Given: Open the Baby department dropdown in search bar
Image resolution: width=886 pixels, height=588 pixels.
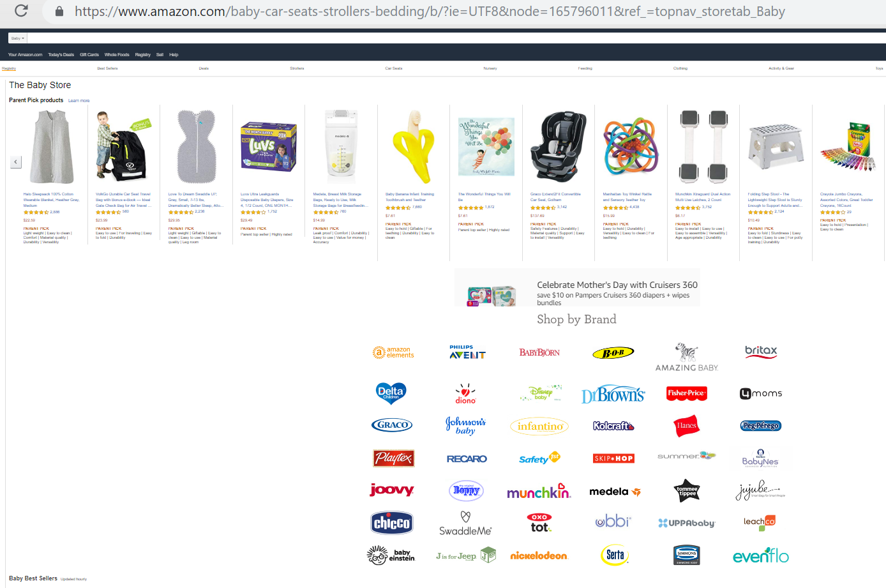Looking at the screenshot, I should (17, 38).
